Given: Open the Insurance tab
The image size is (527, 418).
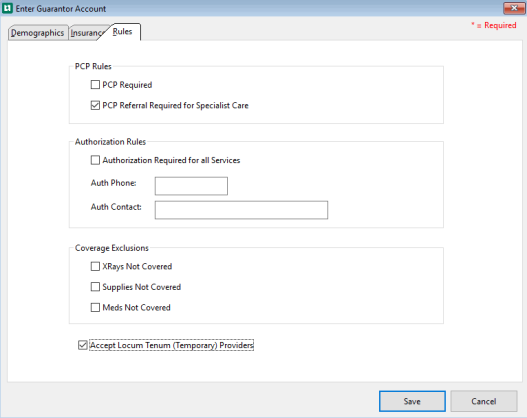Looking at the screenshot, I should (87, 33).
